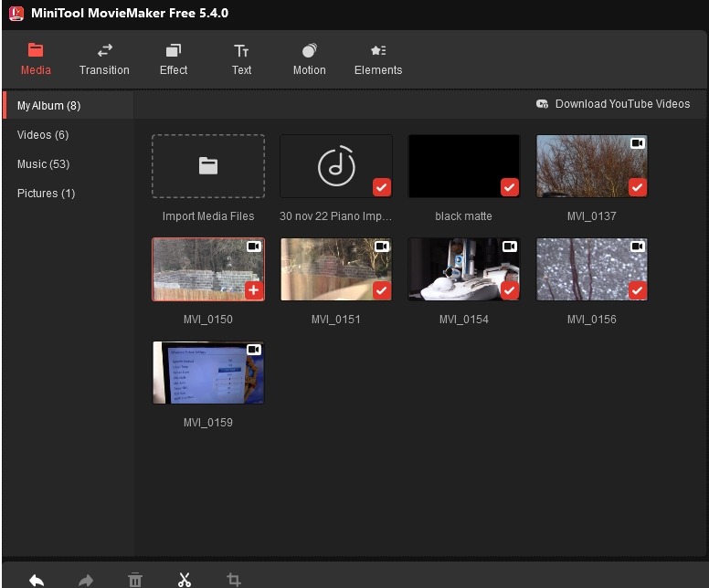Click video camera icon on MVI_0156

point(638,247)
